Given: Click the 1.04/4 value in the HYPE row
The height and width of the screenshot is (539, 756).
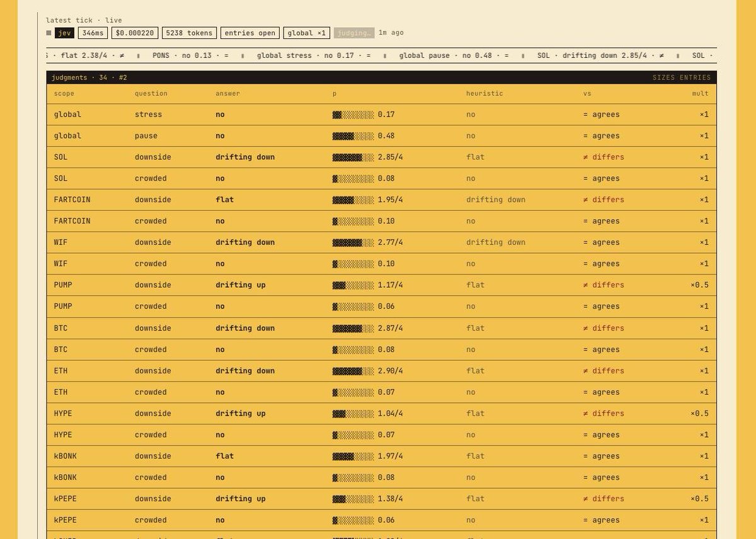Looking at the screenshot, I should click(x=390, y=414).
